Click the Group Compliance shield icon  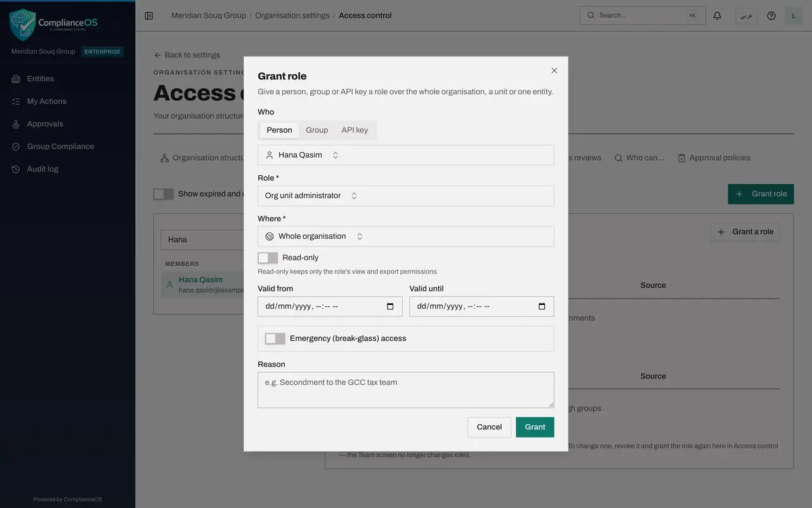[16, 147]
